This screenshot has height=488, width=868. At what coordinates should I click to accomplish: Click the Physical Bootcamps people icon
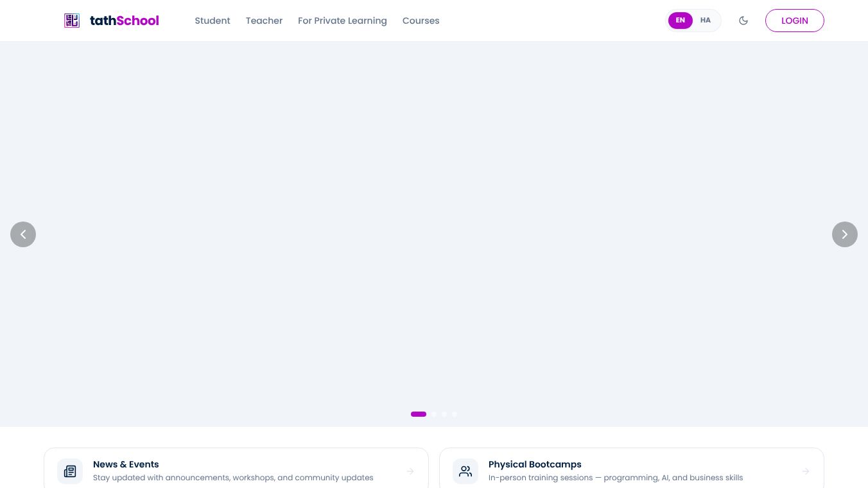[x=465, y=471]
